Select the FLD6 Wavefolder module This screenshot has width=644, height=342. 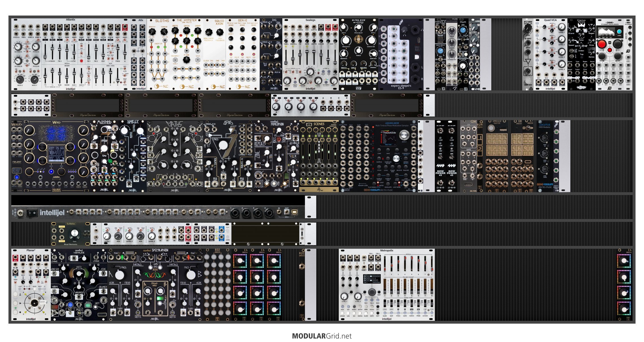452,54
